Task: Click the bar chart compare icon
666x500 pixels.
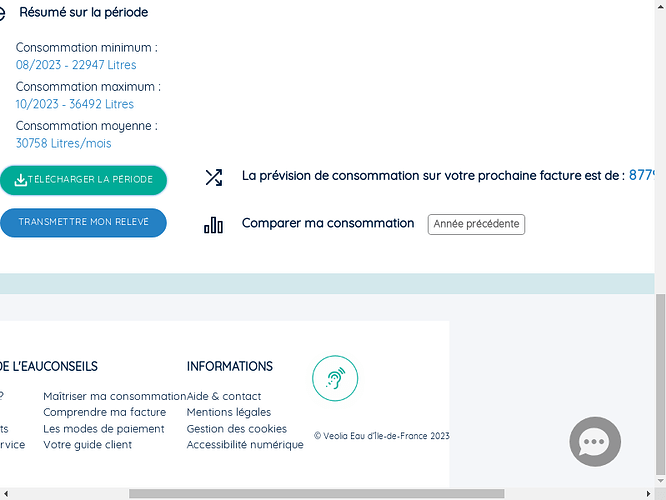Action: click(213, 225)
